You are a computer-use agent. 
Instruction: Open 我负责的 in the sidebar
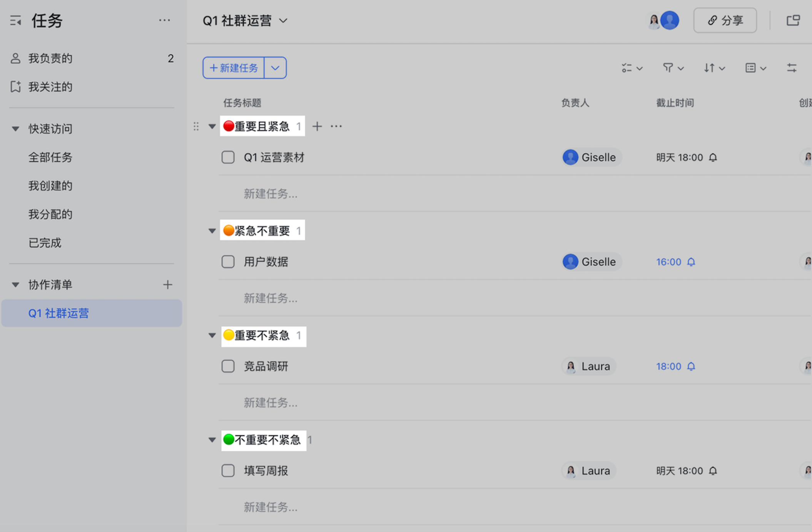click(x=50, y=59)
